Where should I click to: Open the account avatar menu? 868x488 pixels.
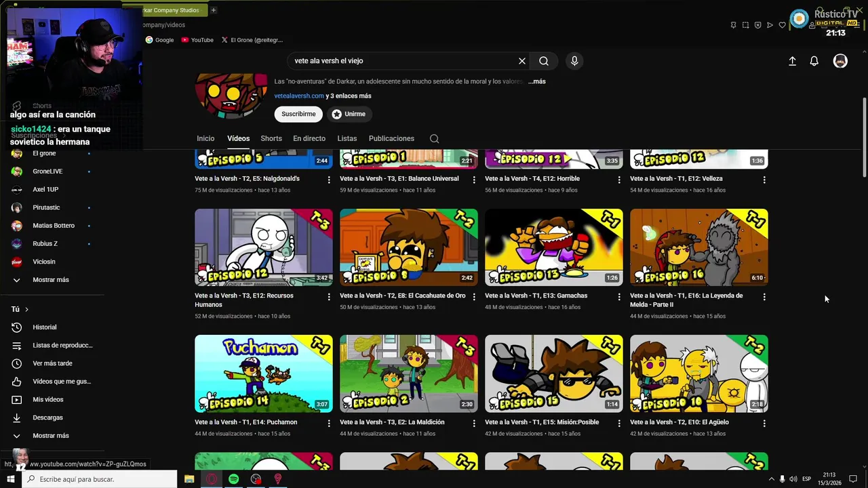click(840, 61)
